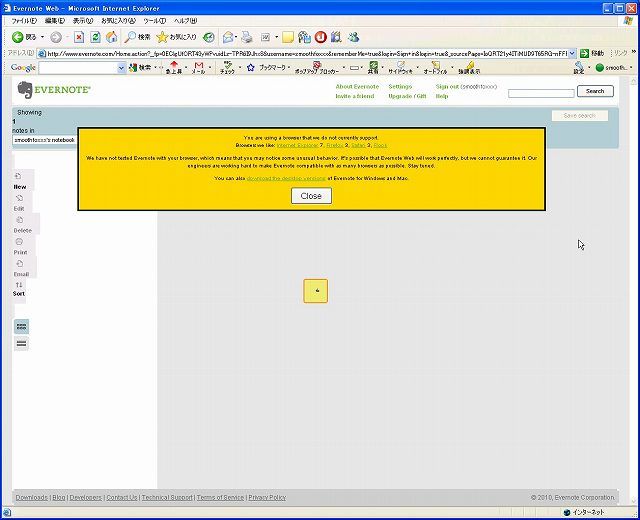Close the unsupported browser warning
640x520 pixels.
click(311, 196)
